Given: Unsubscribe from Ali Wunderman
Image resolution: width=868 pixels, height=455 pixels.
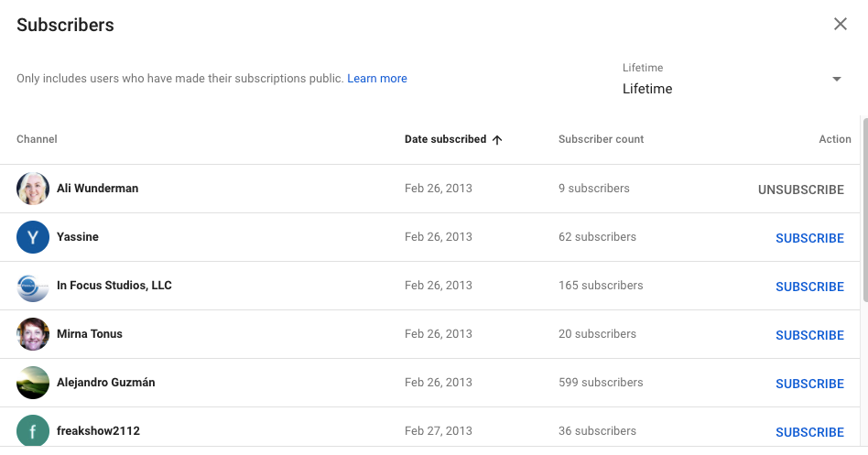Looking at the screenshot, I should click(800, 190).
